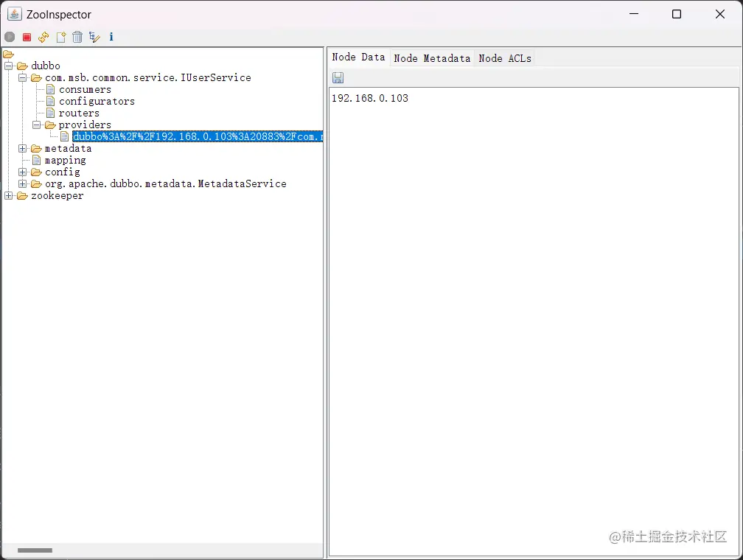Refresh the node tree
Viewport: 743px width, 560px height.
43,37
